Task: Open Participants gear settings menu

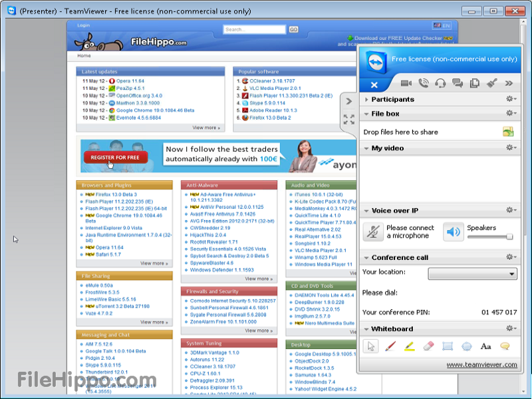Action: (511, 98)
